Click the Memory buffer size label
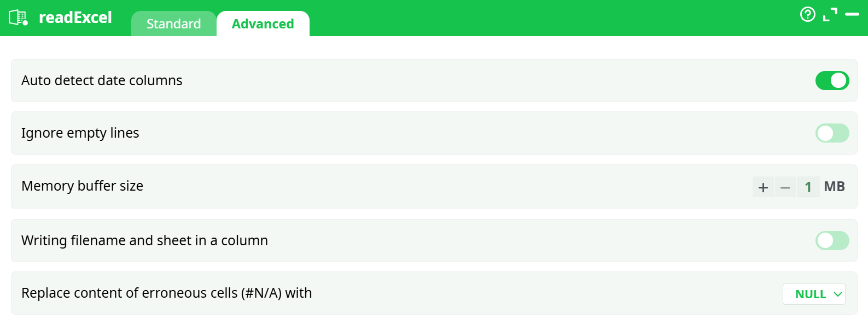 (82, 186)
